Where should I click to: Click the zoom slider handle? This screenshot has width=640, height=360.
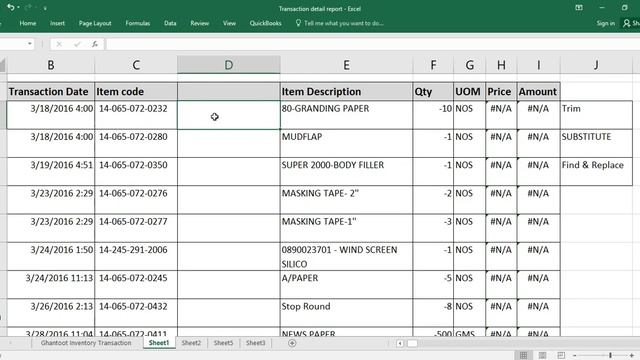click(610, 355)
